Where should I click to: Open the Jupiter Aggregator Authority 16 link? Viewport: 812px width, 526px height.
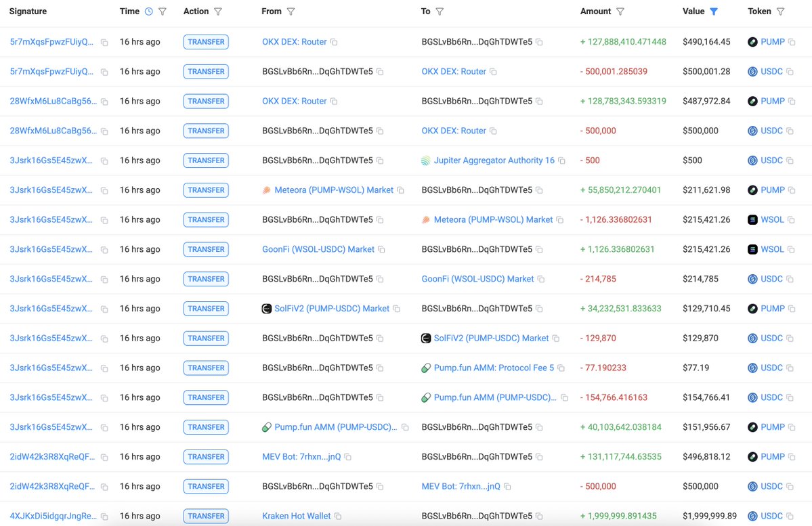pos(494,160)
